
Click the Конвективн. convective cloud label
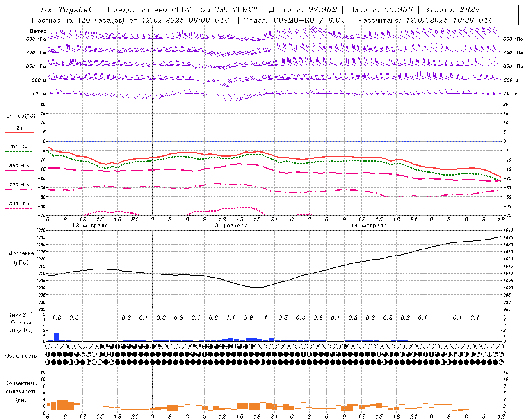21,383
